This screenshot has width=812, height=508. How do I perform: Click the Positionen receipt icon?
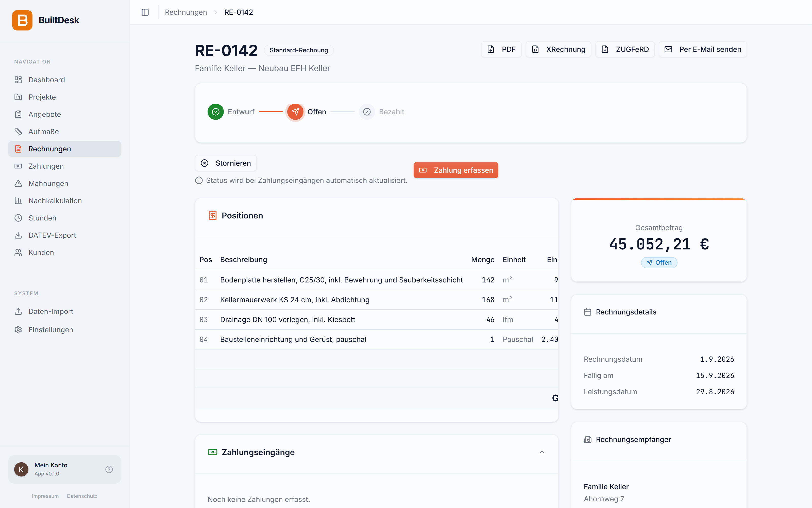212,216
